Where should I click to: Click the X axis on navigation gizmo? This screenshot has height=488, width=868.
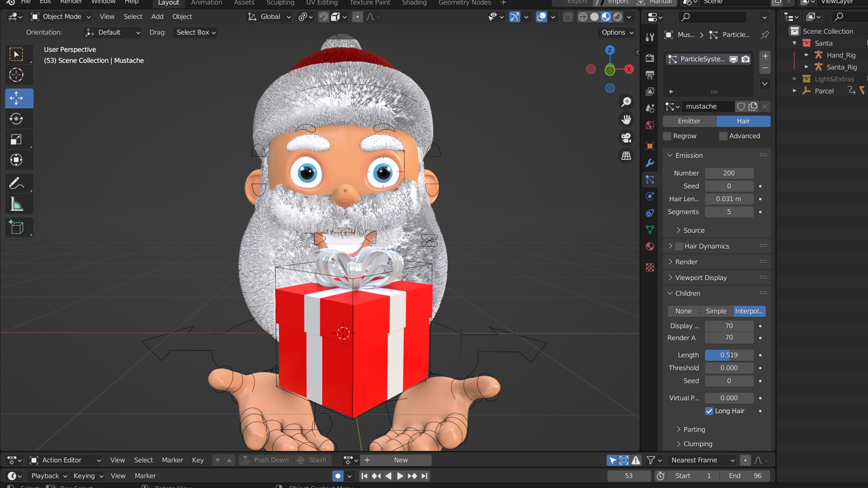tap(629, 69)
